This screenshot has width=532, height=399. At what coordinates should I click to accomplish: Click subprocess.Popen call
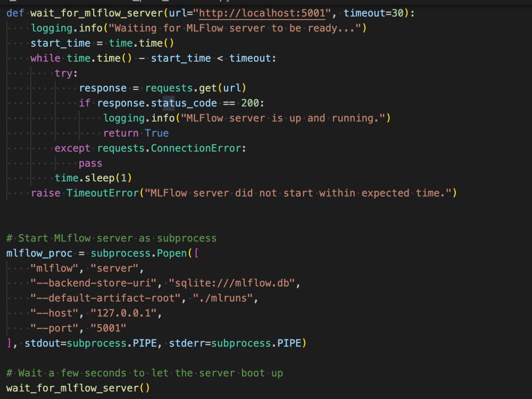[139, 253]
